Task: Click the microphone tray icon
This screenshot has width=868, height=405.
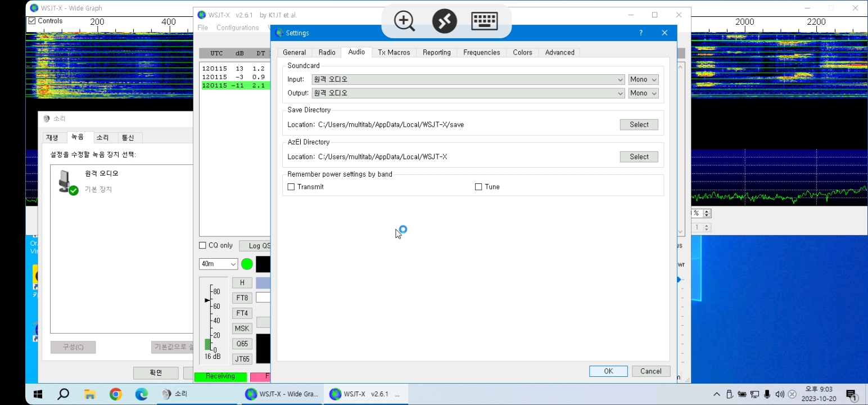Action: click(x=767, y=394)
